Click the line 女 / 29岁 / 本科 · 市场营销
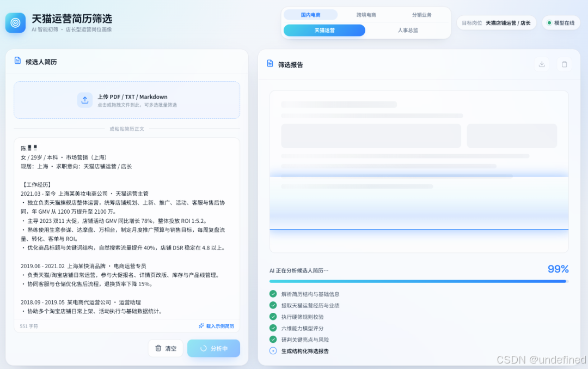588x369 pixels. [64, 158]
